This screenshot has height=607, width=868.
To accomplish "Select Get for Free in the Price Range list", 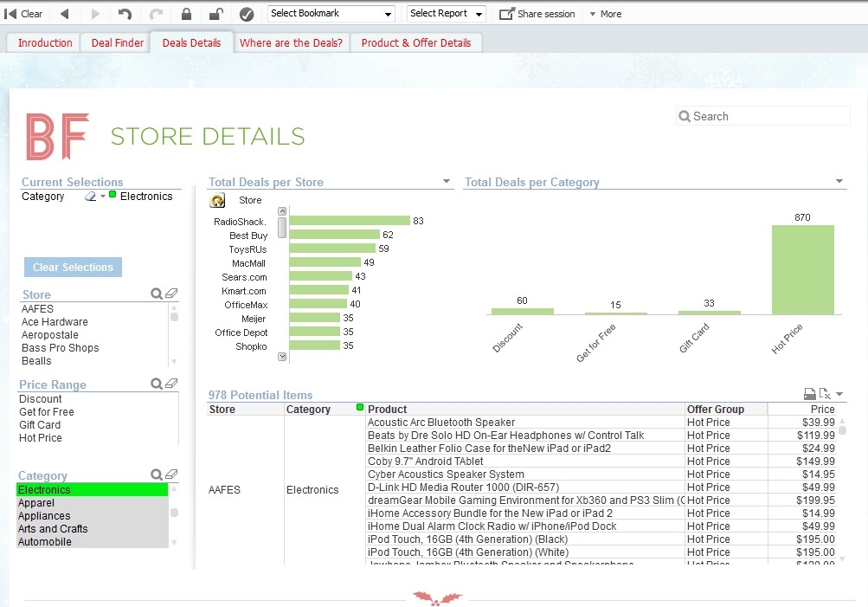I will (98, 412).
